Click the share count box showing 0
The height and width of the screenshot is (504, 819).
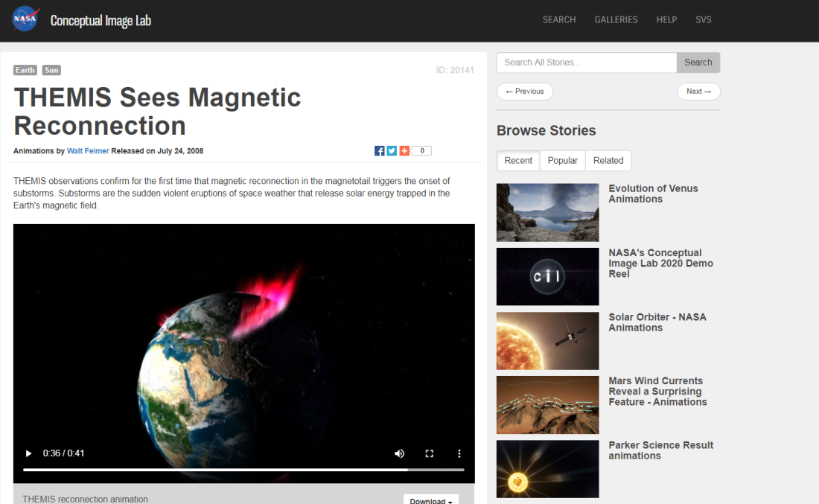[x=421, y=151]
